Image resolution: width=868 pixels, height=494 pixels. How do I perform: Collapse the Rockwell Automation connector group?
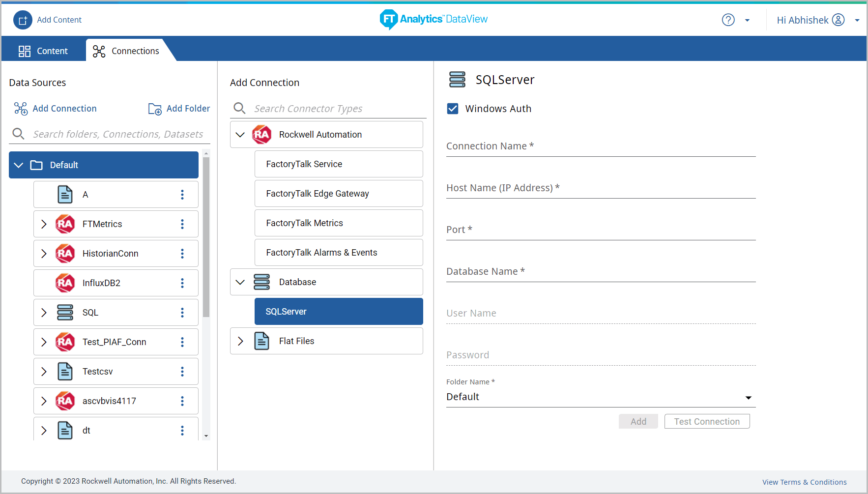[240, 135]
